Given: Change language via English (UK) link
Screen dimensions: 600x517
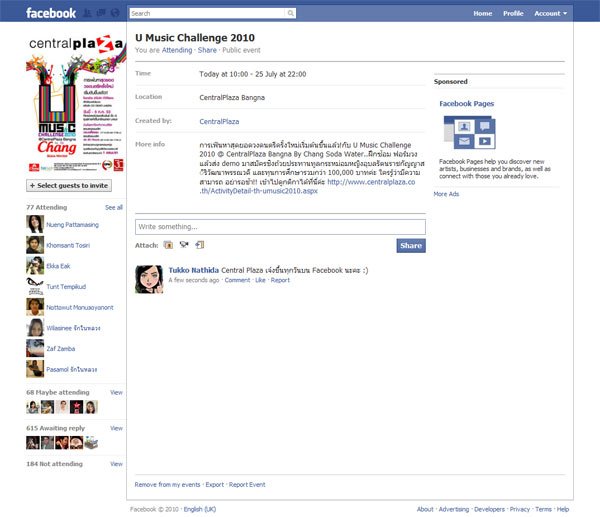Looking at the screenshot, I should coord(200,509).
